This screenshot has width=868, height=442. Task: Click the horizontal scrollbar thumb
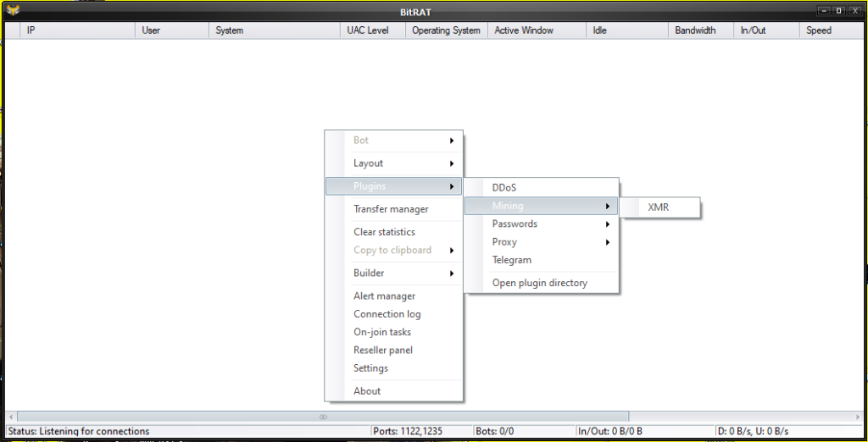322,417
